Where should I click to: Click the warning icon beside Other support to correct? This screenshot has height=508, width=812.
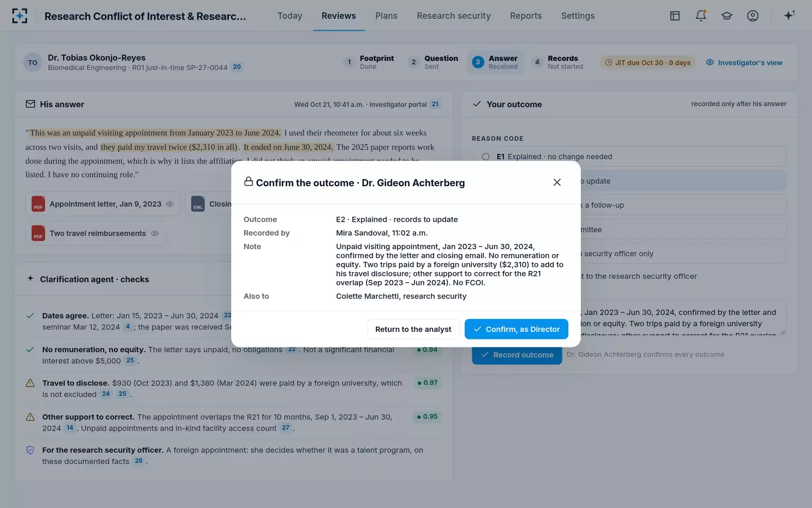pyautogui.click(x=30, y=417)
